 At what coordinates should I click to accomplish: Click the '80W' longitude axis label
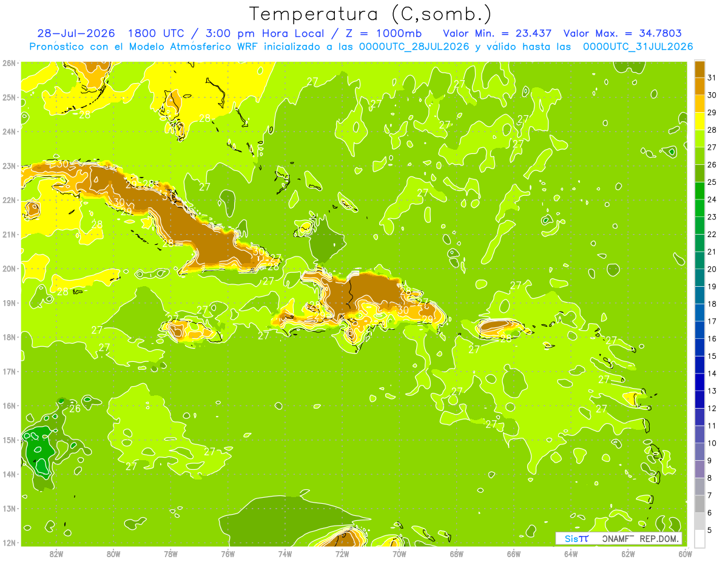[113, 554]
